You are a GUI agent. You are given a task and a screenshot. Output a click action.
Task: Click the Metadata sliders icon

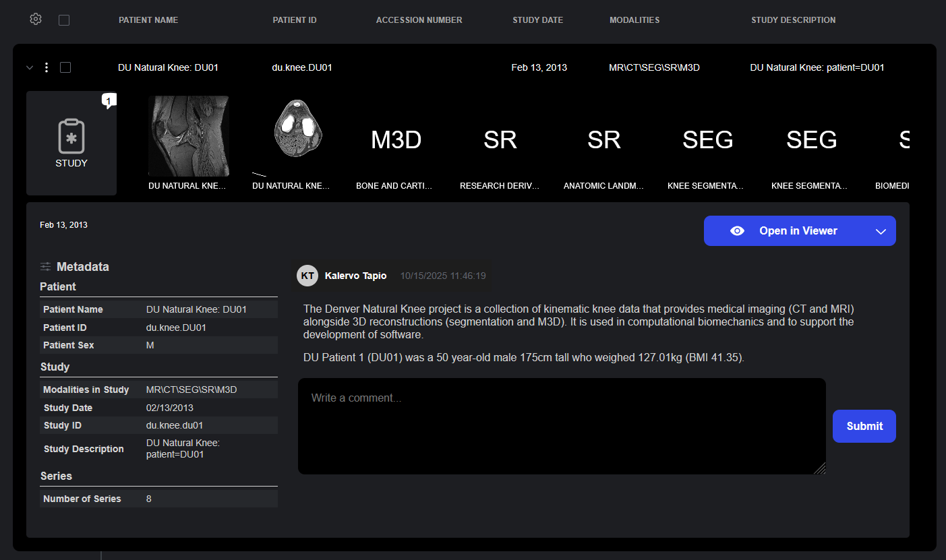[46, 267]
